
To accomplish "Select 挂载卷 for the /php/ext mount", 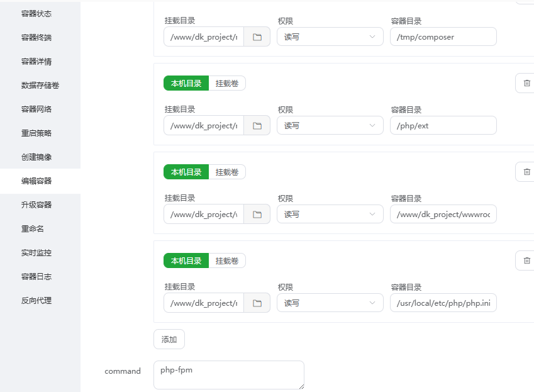I will tap(227, 83).
